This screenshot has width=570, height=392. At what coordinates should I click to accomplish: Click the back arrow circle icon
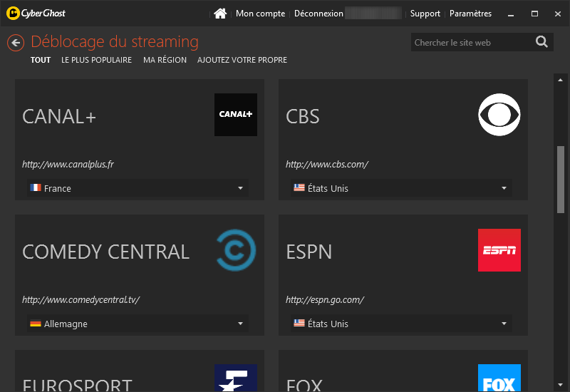coord(16,43)
